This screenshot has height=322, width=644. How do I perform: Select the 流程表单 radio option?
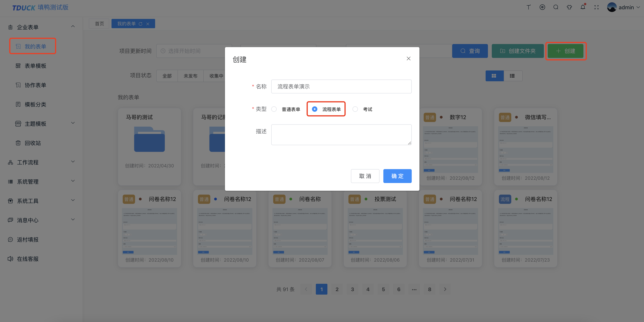click(314, 109)
